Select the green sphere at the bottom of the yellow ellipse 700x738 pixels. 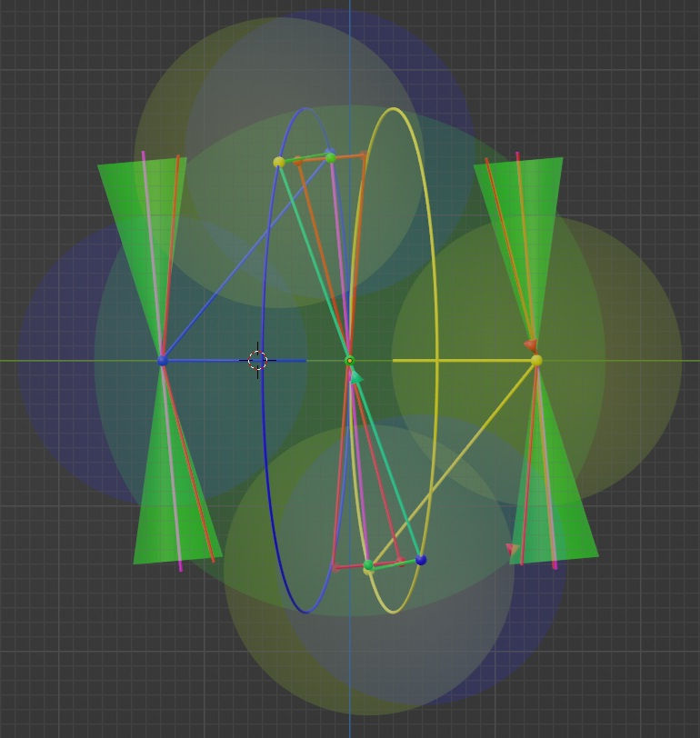click(x=368, y=564)
